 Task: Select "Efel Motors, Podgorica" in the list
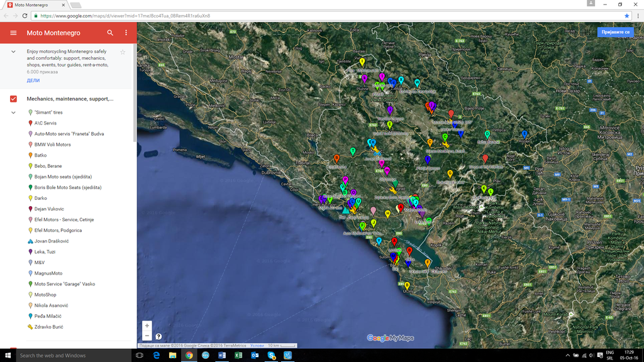[58, 230]
